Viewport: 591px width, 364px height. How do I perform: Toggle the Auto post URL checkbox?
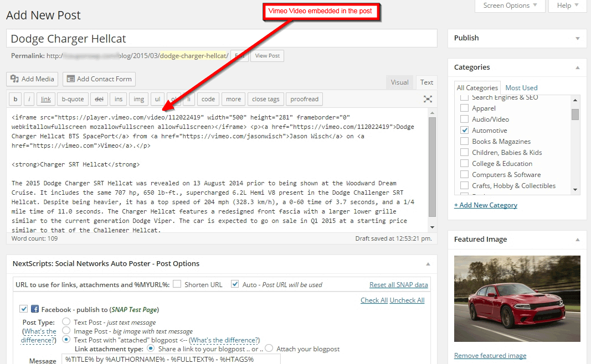pos(235,284)
